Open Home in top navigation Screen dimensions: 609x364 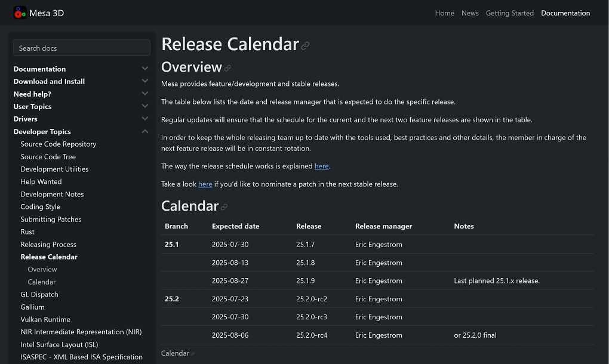444,13
